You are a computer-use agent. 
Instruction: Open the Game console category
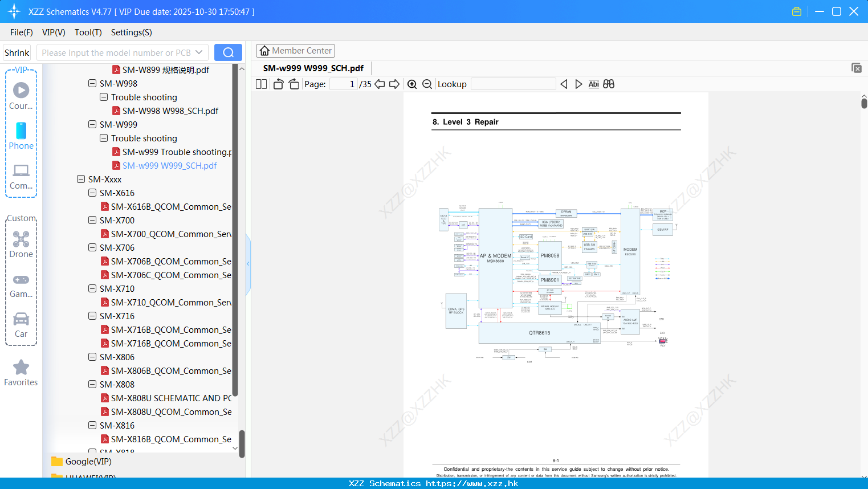[x=21, y=285]
